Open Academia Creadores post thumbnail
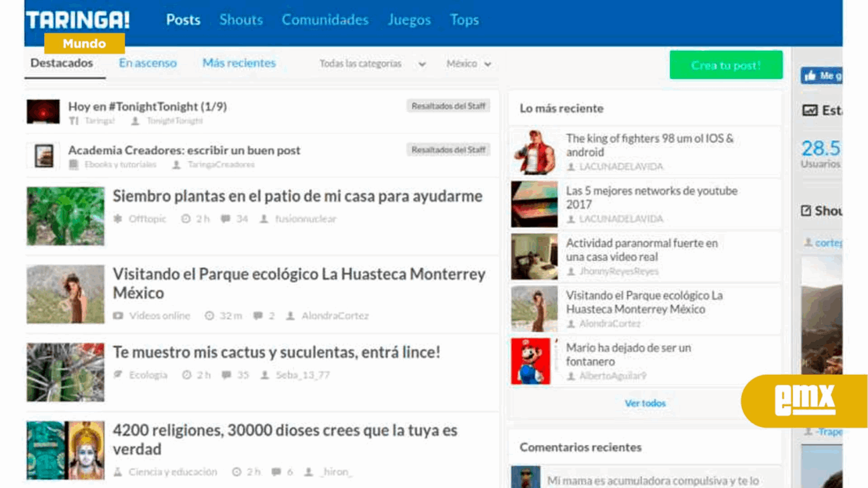The height and width of the screenshot is (488, 868). [44, 156]
